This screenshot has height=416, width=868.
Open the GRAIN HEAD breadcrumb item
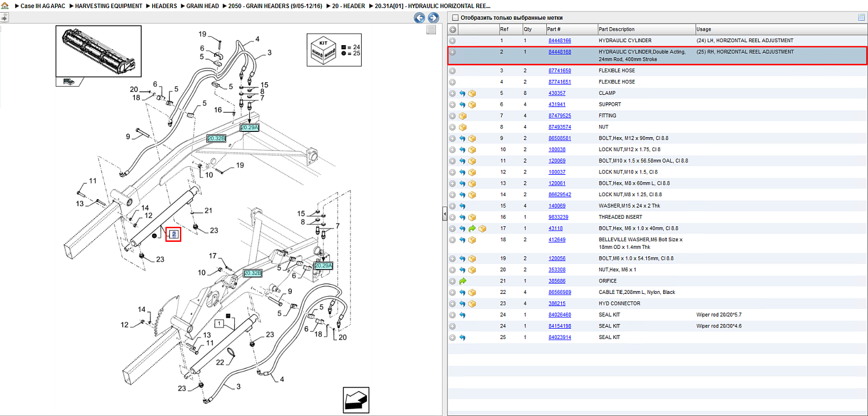203,6
